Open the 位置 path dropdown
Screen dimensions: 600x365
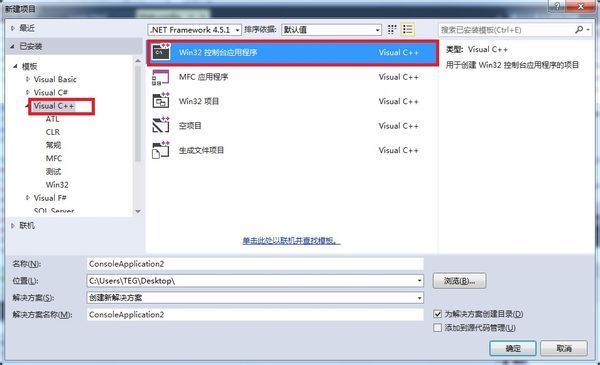click(x=419, y=281)
